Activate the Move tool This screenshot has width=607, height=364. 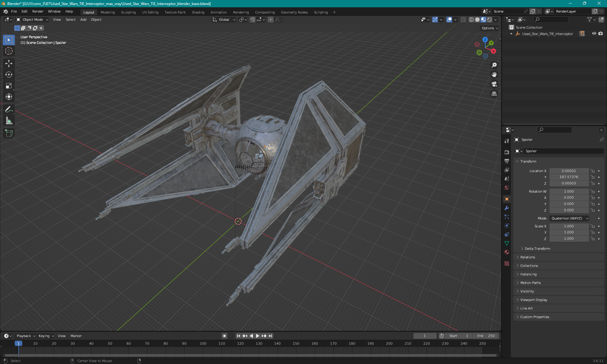[x=9, y=64]
